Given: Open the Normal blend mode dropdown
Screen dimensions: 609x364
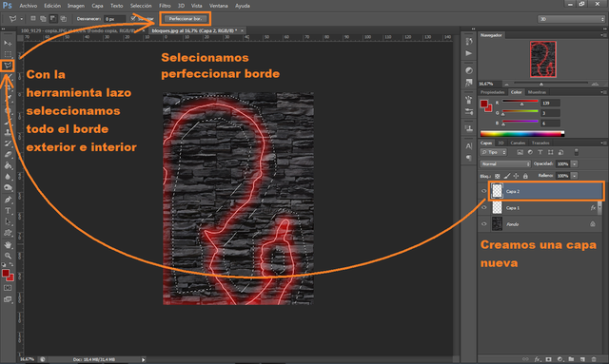Looking at the screenshot, I should coord(505,163).
